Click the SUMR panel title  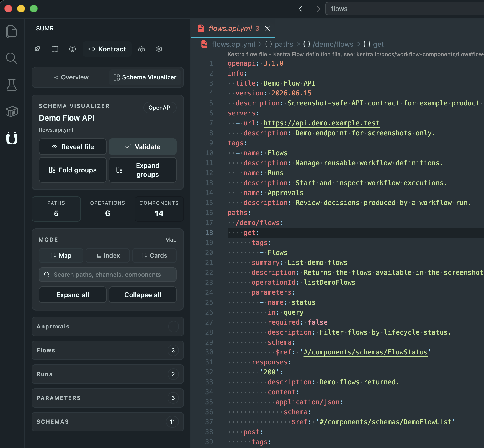(x=45, y=28)
